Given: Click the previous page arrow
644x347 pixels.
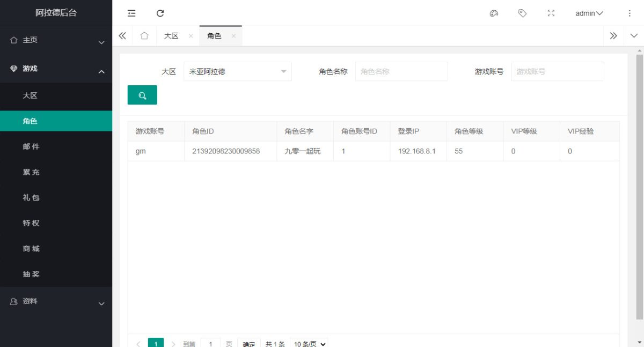Looking at the screenshot, I should (138, 344).
